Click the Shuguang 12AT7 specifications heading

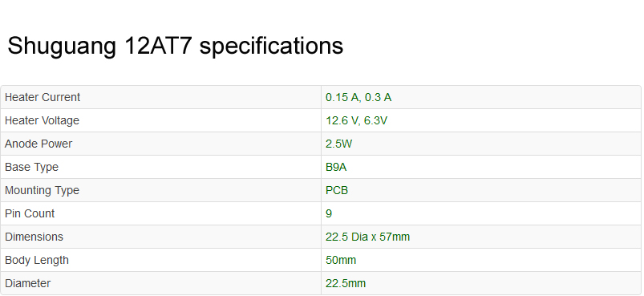(176, 46)
